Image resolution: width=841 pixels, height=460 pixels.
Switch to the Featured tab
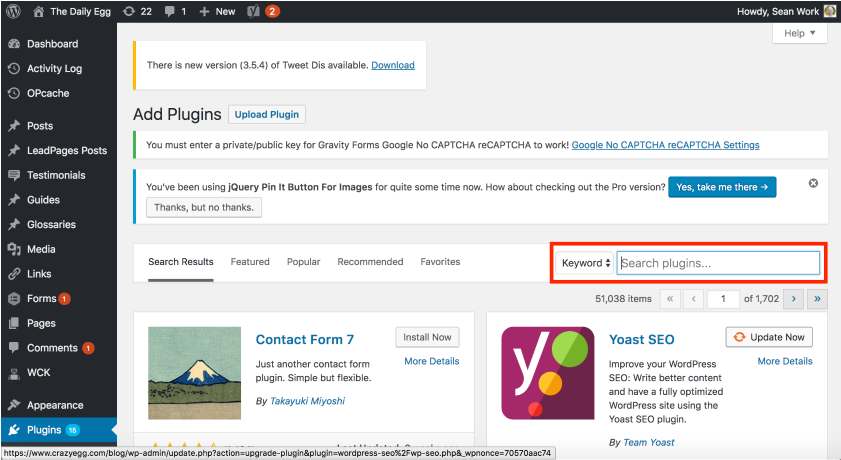pyautogui.click(x=250, y=262)
